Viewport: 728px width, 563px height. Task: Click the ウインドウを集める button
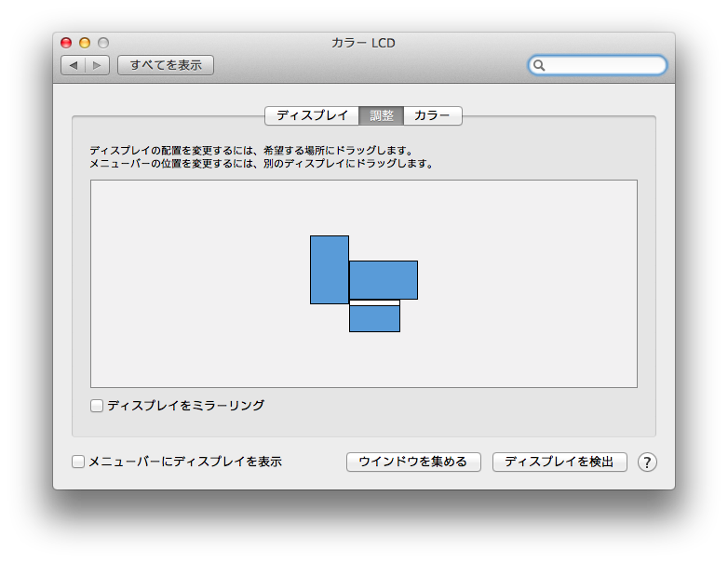[x=413, y=462]
